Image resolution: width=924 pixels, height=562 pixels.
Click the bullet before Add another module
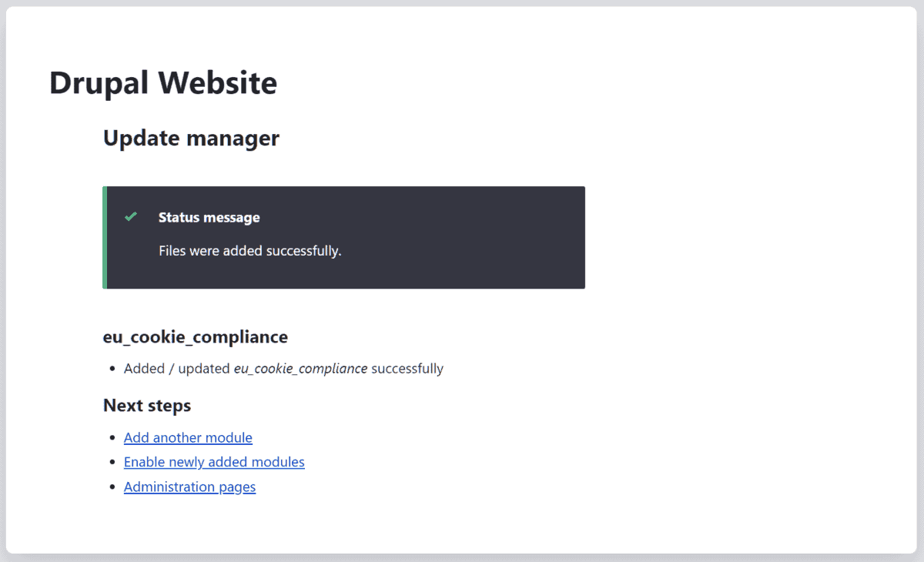[x=112, y=437]
